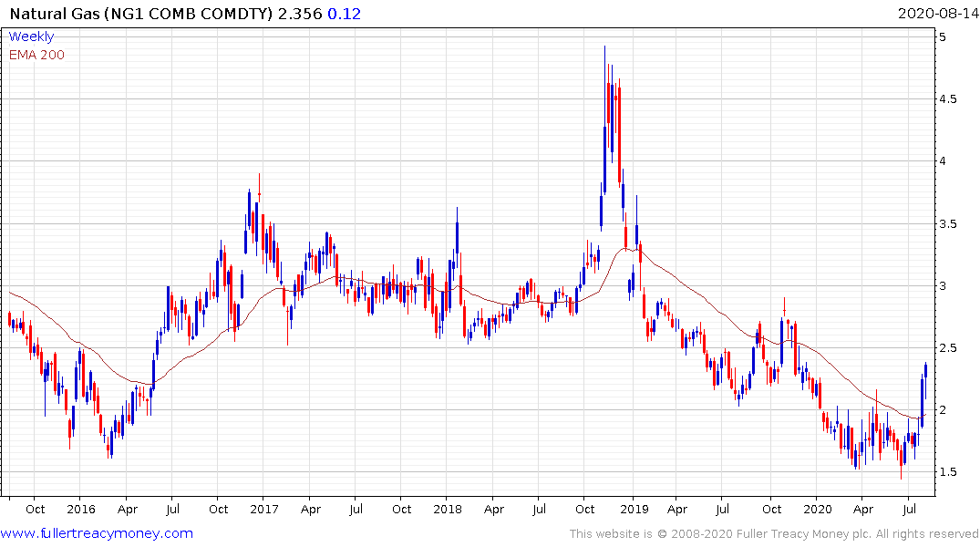Select the 2018 marker on time axis
Image resolution: width=980 pixels, height=547 pixels.
pos(448,509)
